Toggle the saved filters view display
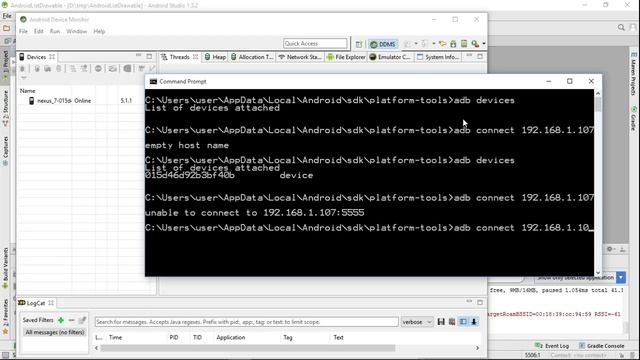This screenshot has width=640, height=360. [x=463, y=322]
